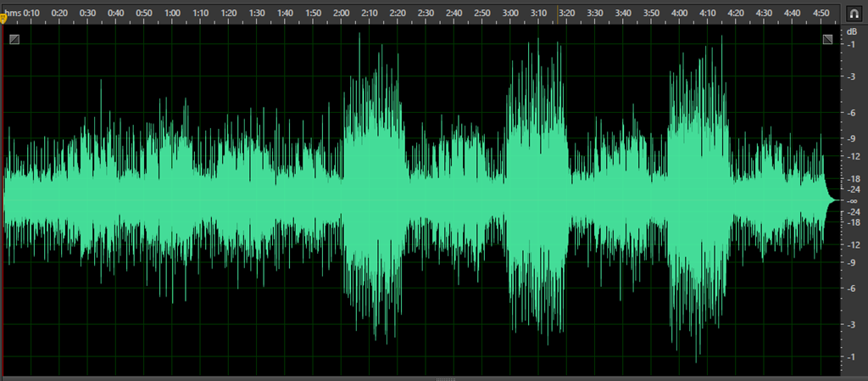Viewport: 868px width, 381px height.
Task: Click the 2:30 mark on time ruler
Action: [x=426, y=12]
